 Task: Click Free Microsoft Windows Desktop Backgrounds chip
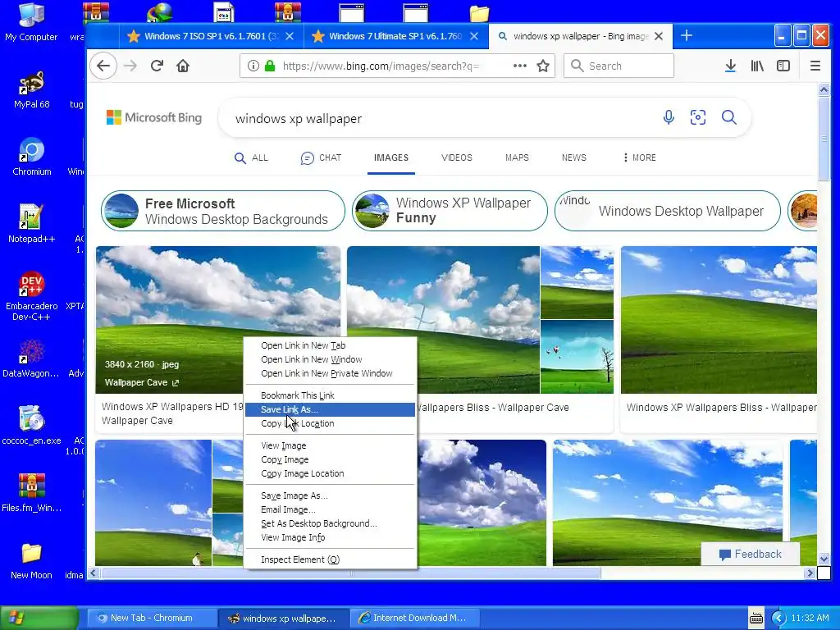tap(223, 211)
